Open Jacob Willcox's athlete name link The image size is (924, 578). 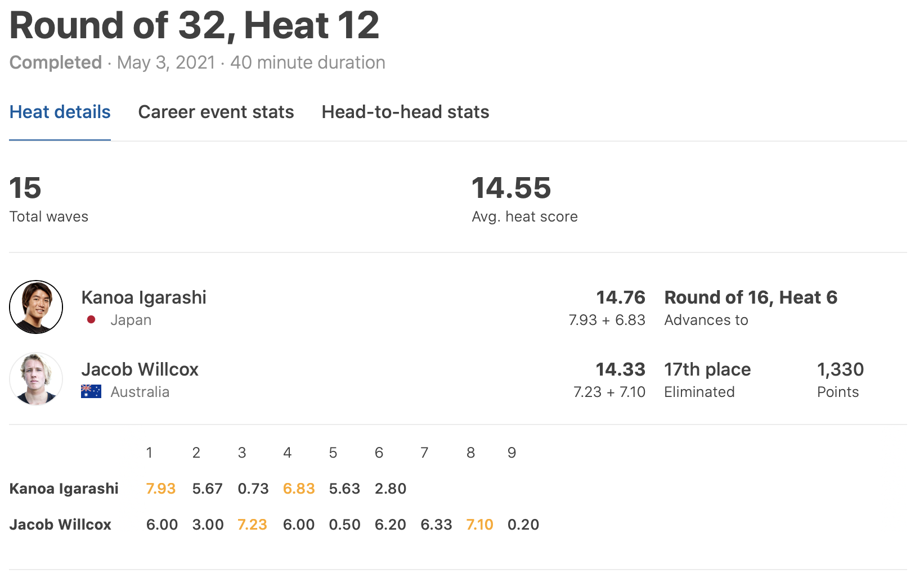click(140, 369)
